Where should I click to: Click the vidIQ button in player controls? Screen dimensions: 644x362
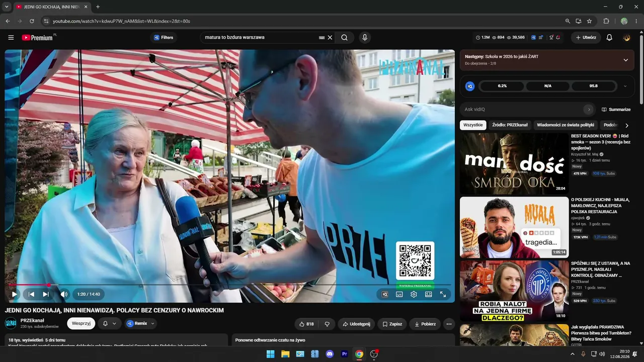(385, 294)
